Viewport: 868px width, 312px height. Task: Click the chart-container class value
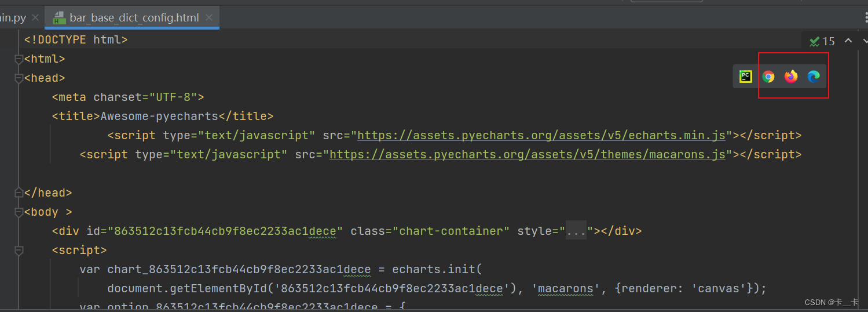click(451, 231)
